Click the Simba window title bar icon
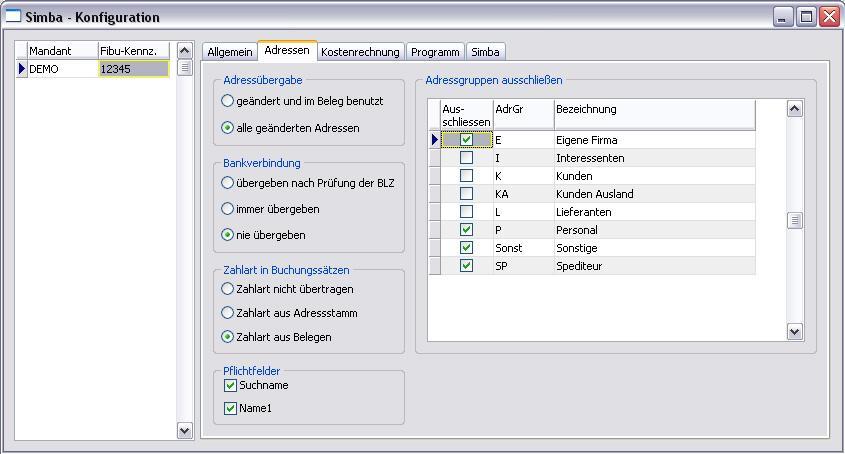 [x=13, y=17]
